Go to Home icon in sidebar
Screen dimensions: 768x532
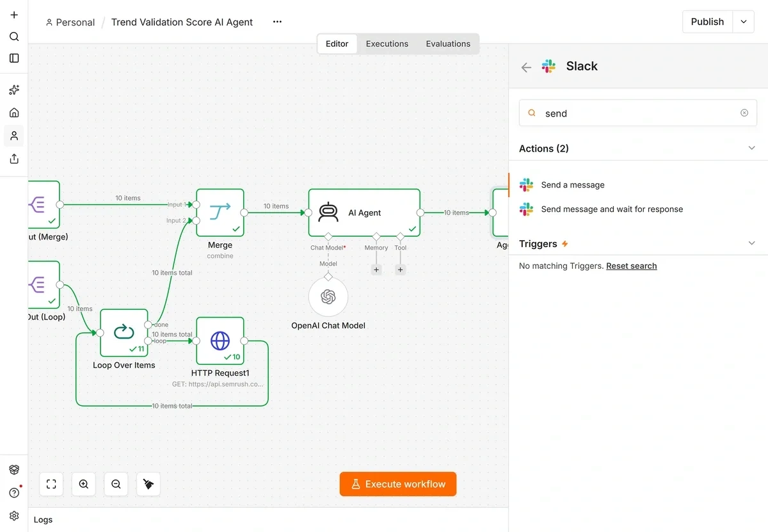coord(14,113)
